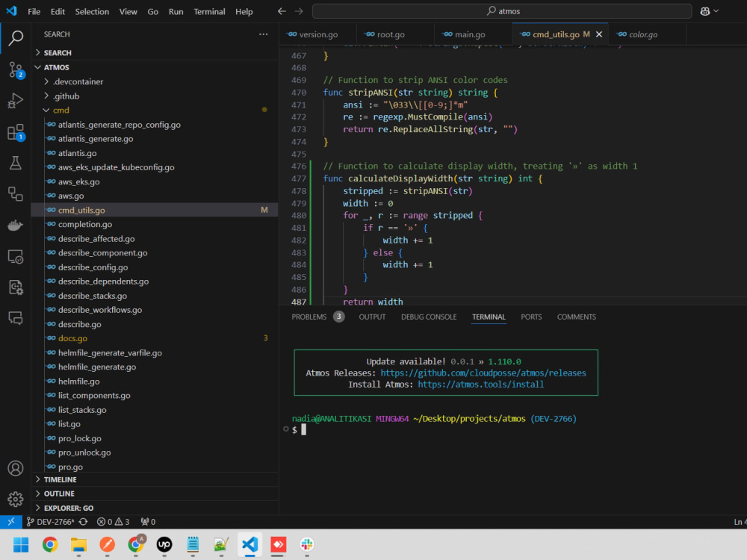Expand the SEARCH section

[58, 53]
